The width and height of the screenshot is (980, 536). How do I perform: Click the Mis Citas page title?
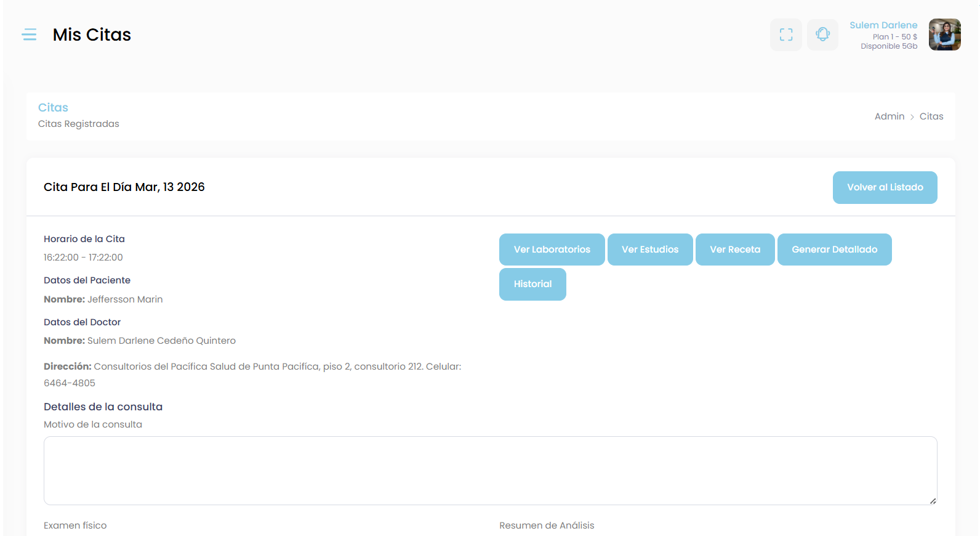coord(92,35)
